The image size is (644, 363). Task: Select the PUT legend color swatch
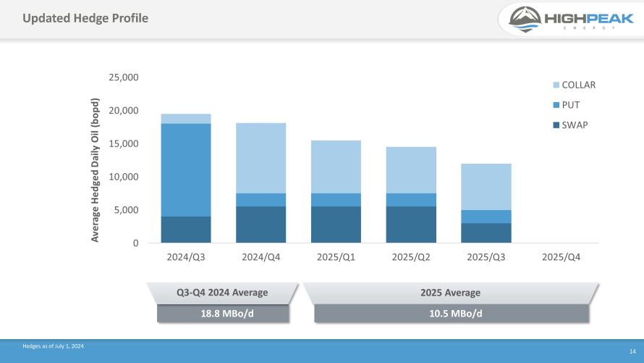pos(554,105)
